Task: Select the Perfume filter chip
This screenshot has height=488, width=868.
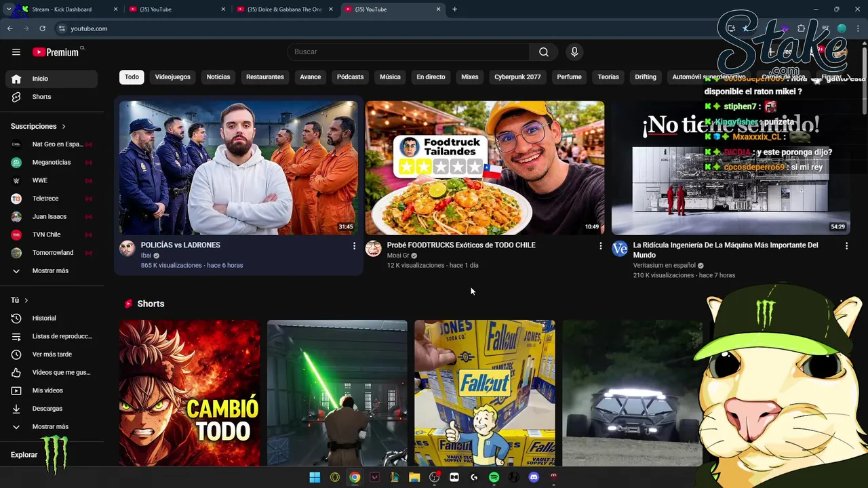Action: [569, 77]
